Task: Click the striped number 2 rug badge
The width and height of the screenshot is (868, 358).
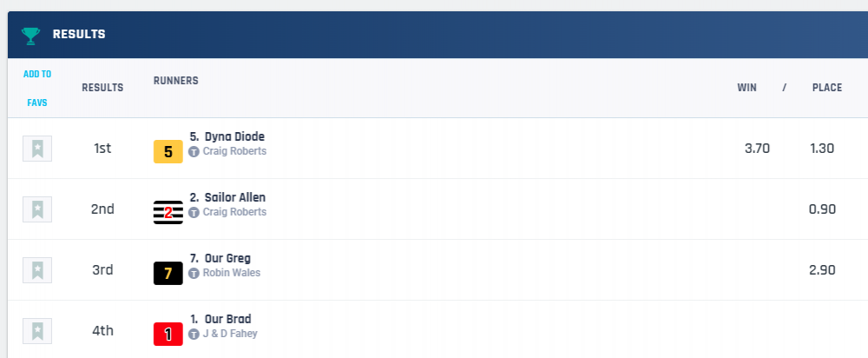Action: tap(168, 213)
